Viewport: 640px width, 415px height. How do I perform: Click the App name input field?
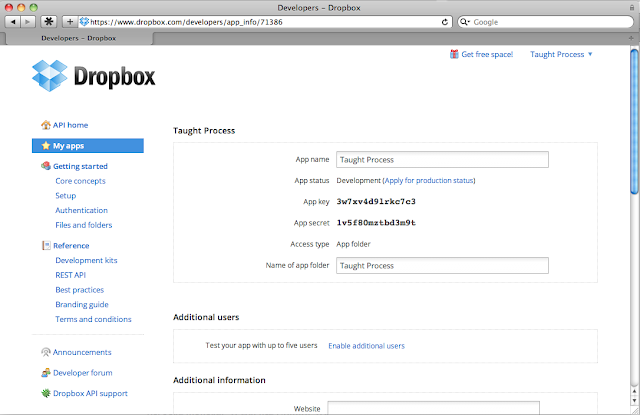click(x=442, y=160)
